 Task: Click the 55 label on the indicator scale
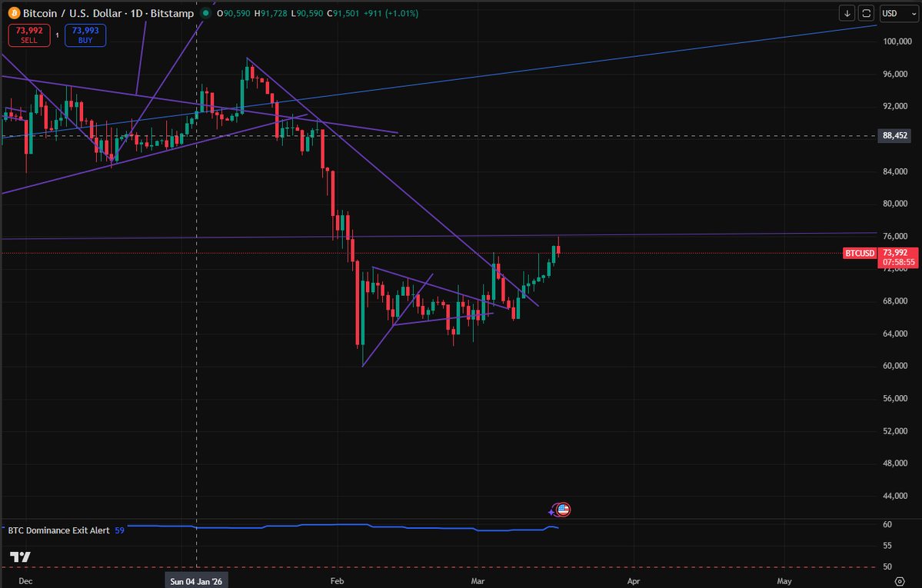[887, 546]
